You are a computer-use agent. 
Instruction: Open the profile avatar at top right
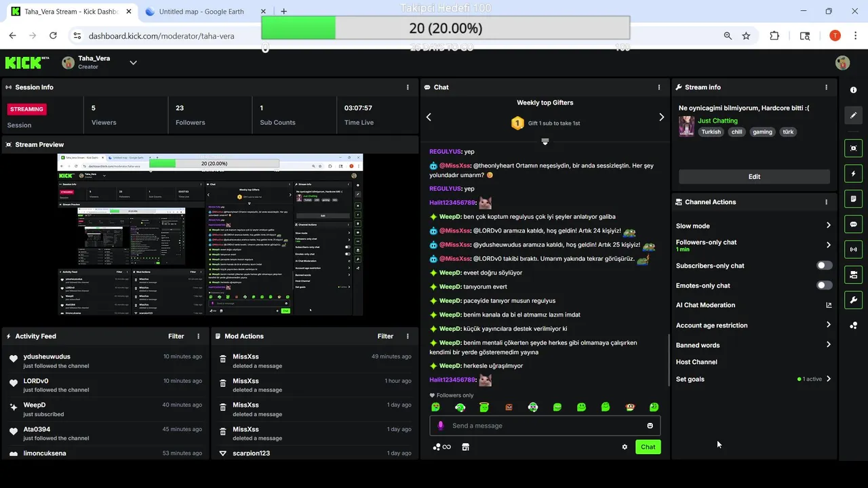pyautogui.click(x=842, y=63)
